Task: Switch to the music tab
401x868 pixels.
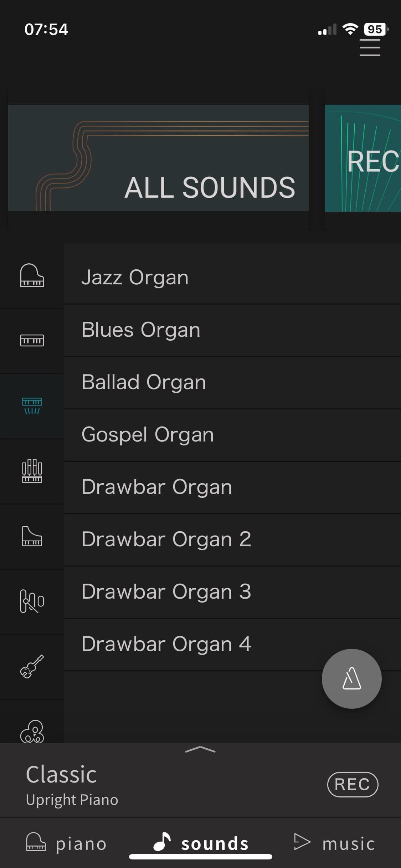Action: pos(334,843)
